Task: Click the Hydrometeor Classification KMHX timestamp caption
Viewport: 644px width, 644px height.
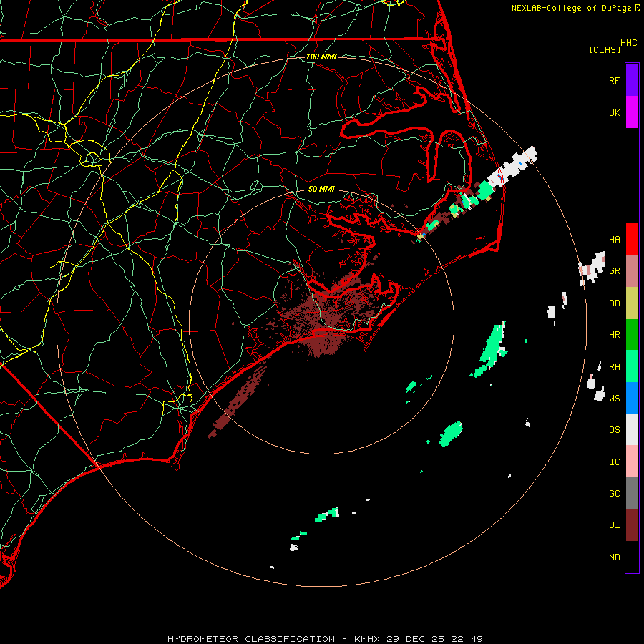Action: 325,639
